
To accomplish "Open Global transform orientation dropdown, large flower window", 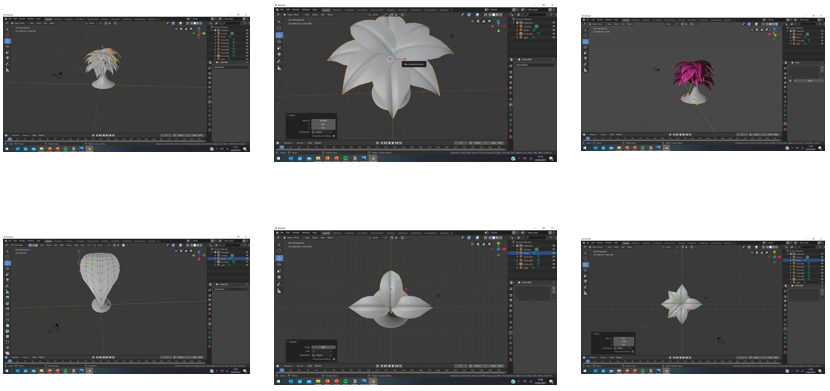I will tap(375, 15).
